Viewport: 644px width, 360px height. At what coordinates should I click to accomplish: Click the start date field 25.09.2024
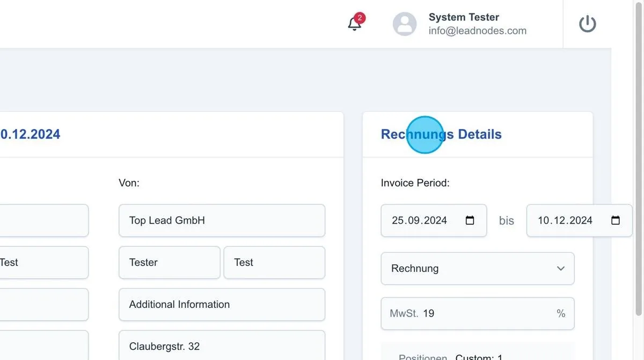(434, 220)
